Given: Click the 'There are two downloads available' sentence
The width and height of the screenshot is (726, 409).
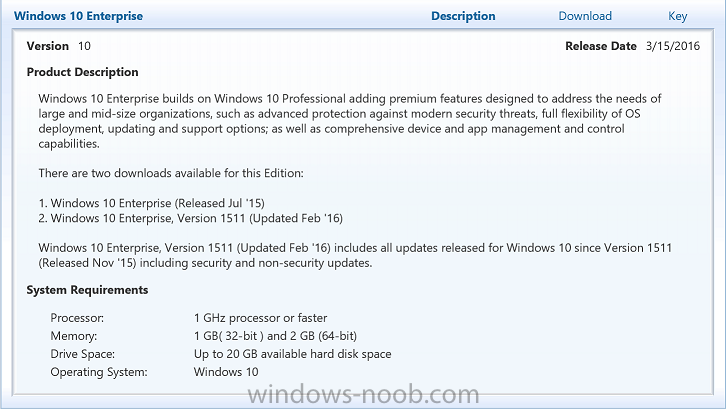Looking at the screenshot, I should [x=171, y=173].
